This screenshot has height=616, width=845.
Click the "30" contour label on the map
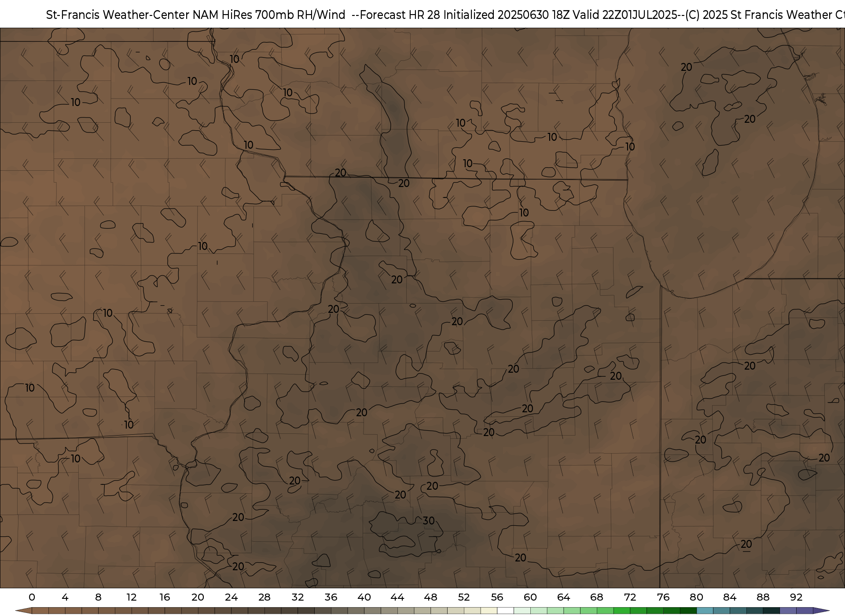(429, 521)
